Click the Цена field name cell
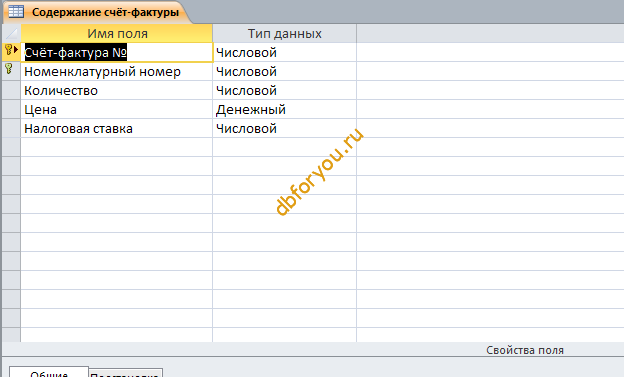This screenshot has width=624, height=377. (x=117, y=109)
